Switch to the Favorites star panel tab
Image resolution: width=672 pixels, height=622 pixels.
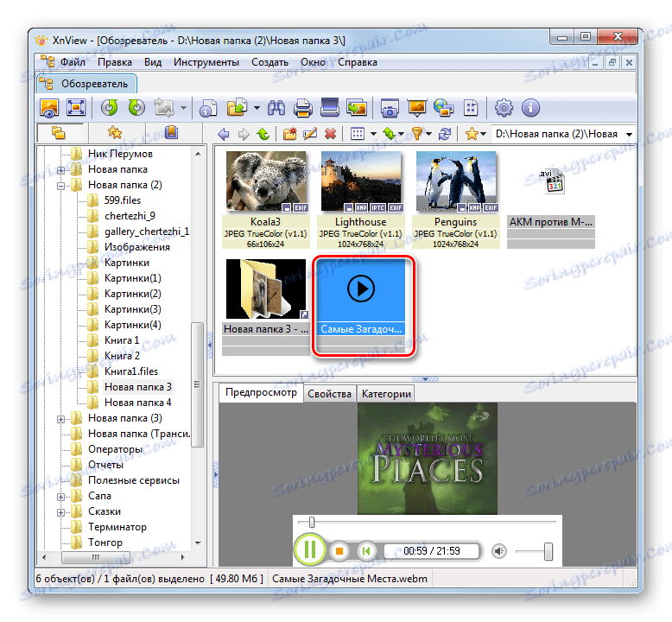115,132
